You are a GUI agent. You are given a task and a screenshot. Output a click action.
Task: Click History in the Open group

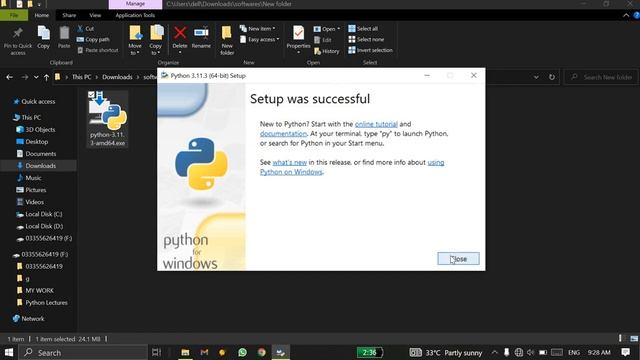point(327,51)
